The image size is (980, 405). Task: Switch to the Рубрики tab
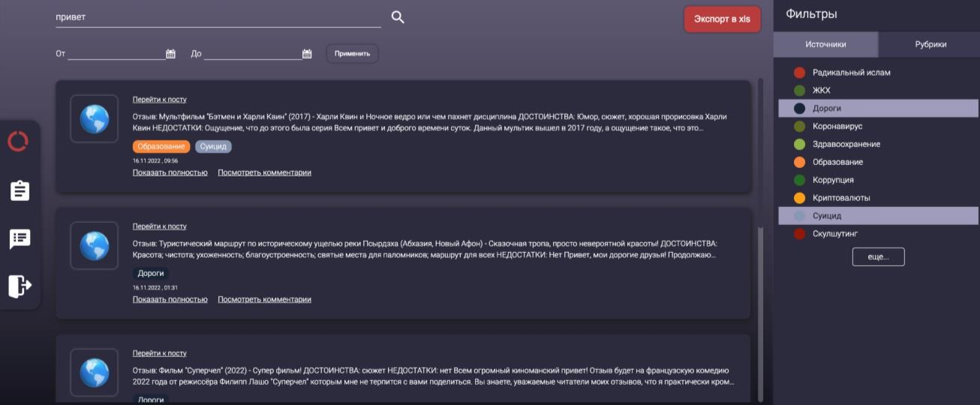[930, 44]
